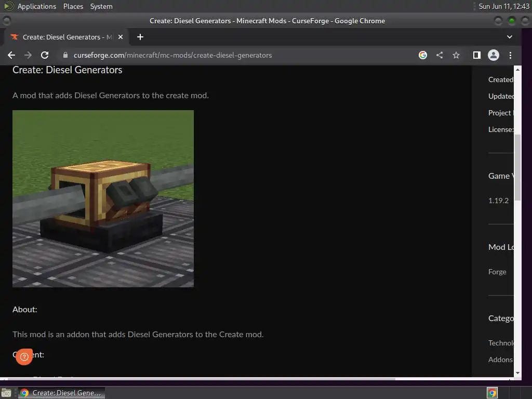Click the "A mod that adds Diesel Generators" sentence
The image size is (532, 399).
(111, 96)
